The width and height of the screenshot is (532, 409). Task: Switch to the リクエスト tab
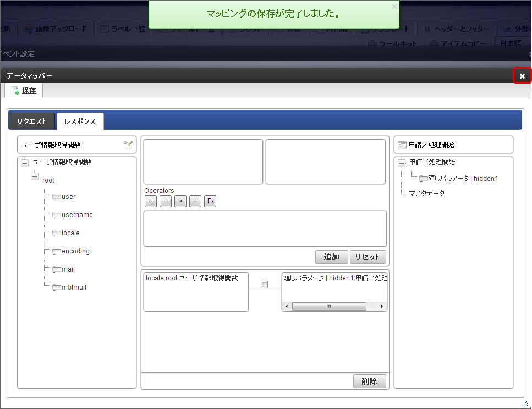pyautogui.click(x=32, y=121)
